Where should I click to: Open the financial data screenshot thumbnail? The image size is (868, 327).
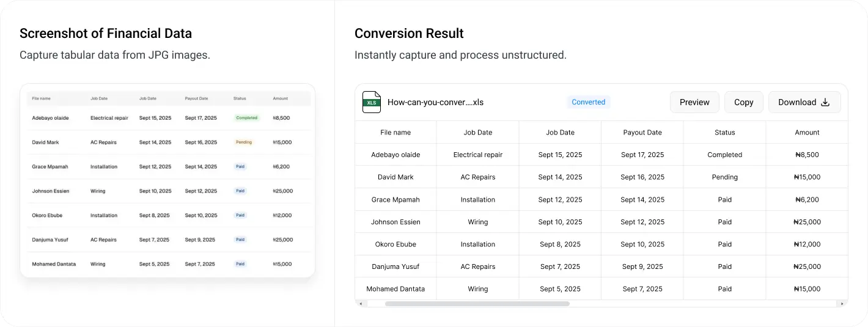pos(167,181)
